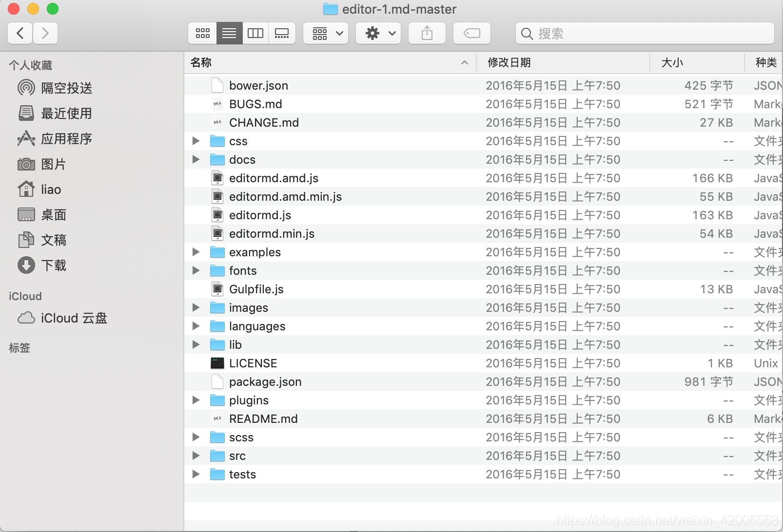This screenshot has width=783, height=532.
Task: Click the 搜索 search field
Action: pos(645,33)
